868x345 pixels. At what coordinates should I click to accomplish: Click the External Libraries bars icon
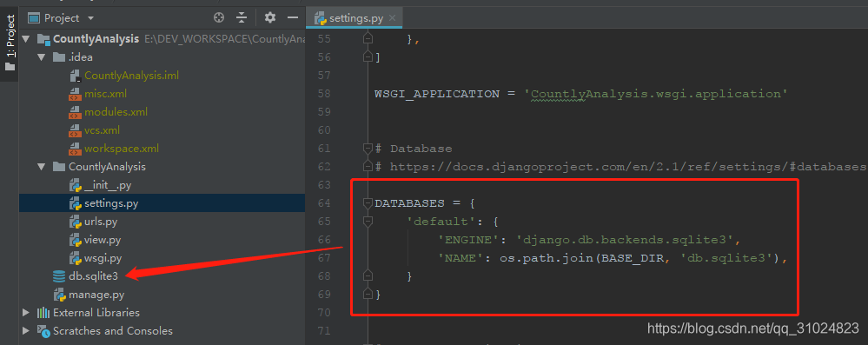click(43, 313)
